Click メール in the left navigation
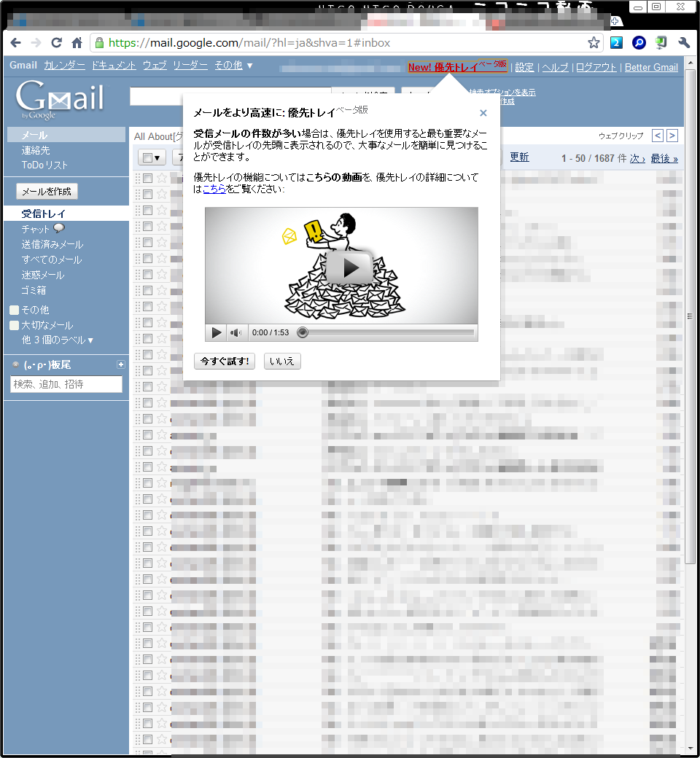The width and height of the screenshot is (700, 758). [34, 135]
